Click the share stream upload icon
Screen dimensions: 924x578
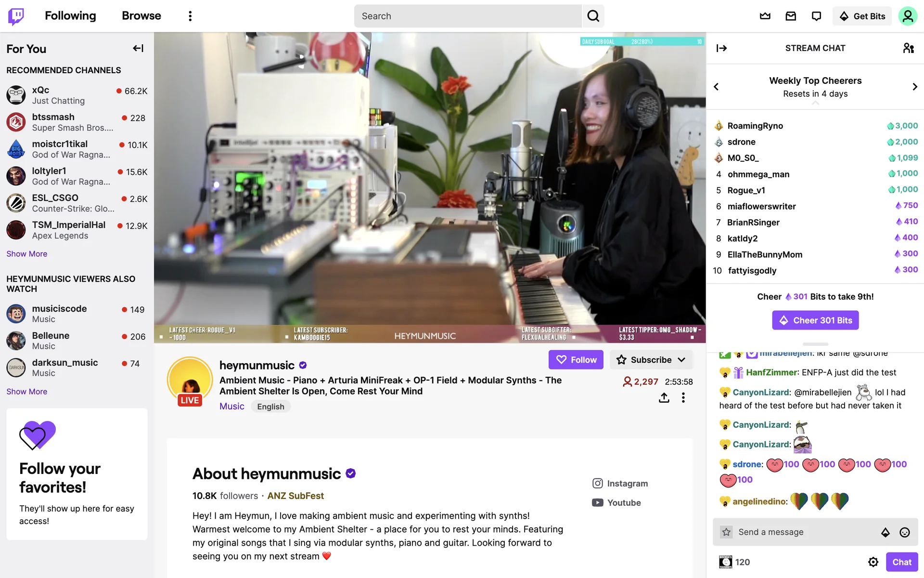(x=664, y=397)
